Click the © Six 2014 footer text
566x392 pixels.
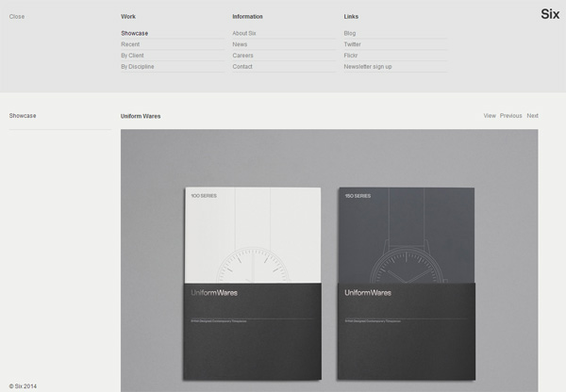pos(23,386)
